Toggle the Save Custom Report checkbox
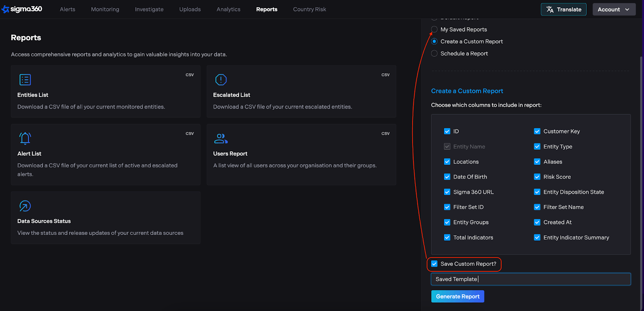Image resolution: width=644 pixels, height=311 pixels. click(434, 264)
